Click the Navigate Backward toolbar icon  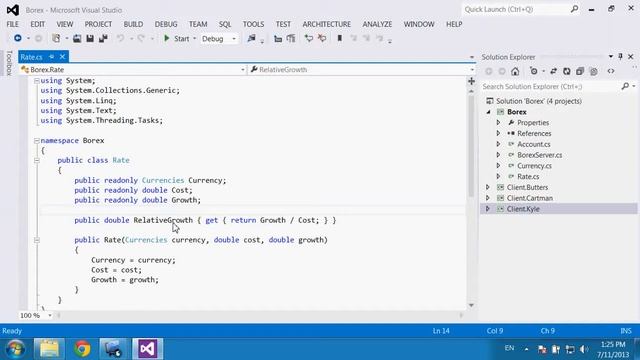pos(18,38)
